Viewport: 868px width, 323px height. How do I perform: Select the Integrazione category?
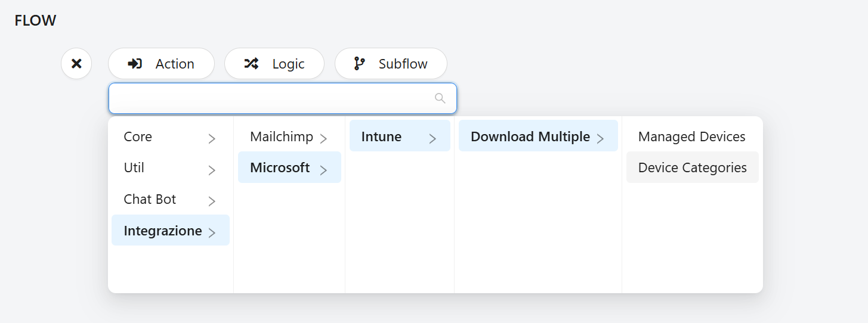[171, 231]
